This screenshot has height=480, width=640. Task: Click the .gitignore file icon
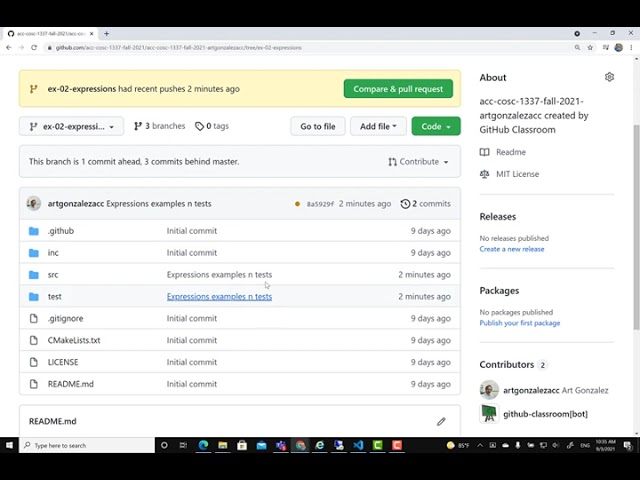click(34, 318)
